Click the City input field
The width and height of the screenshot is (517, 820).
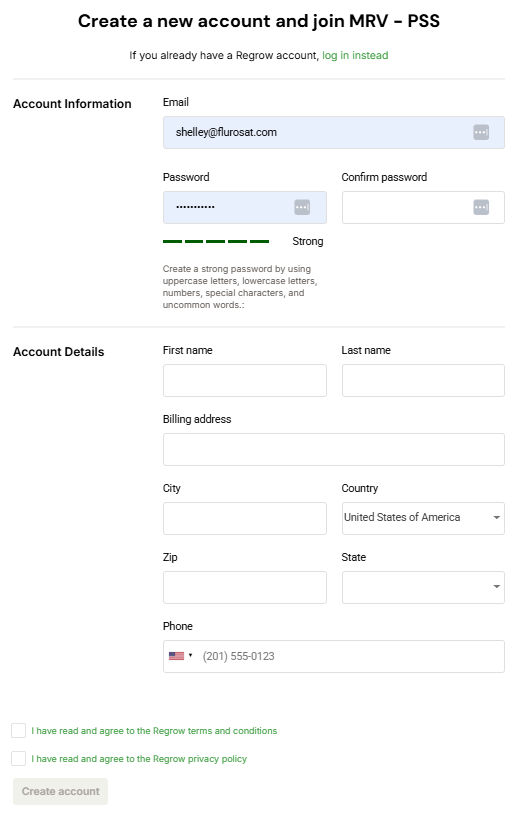click(x=245, y=518)
